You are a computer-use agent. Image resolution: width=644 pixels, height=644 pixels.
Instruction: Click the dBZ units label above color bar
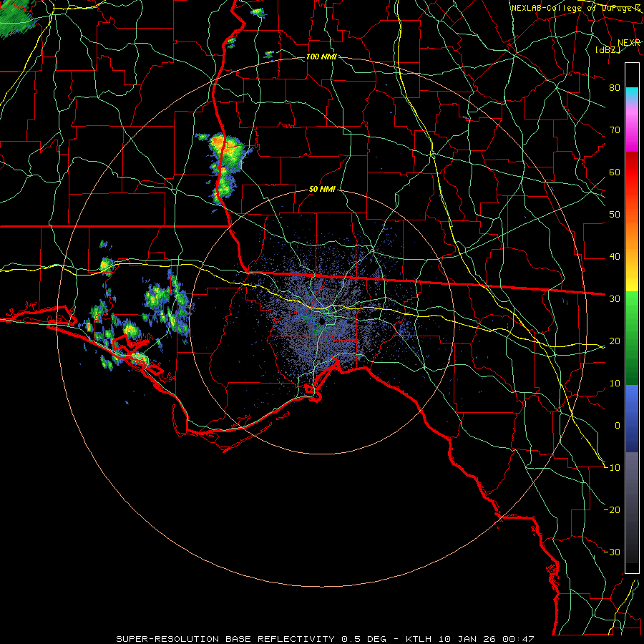pos(608,49)
